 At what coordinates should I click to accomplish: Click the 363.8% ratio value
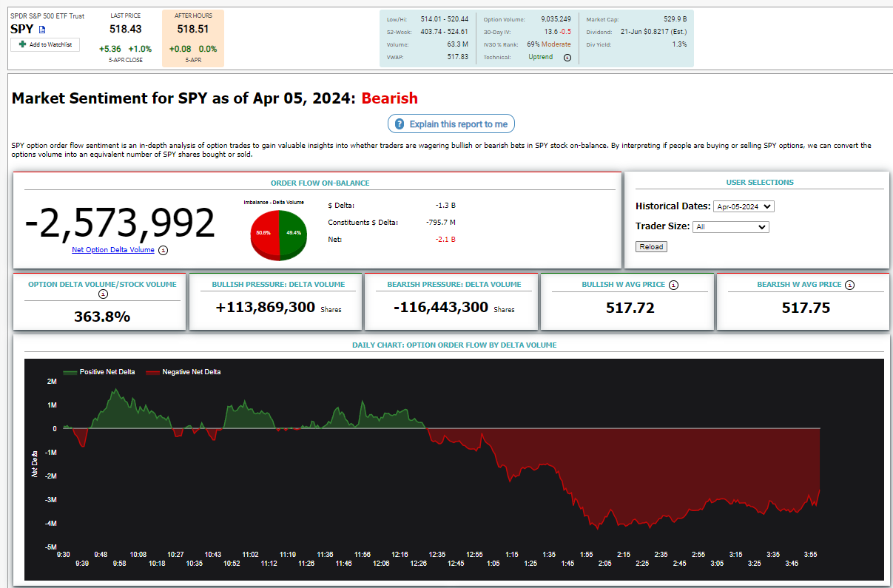pyautogui.click(x=102, y=317)
